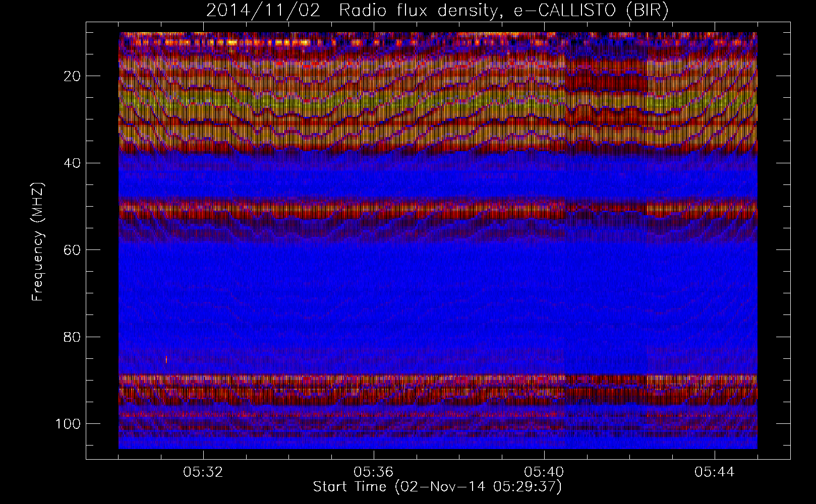This screenshot has width=816, height=504.
Task: Click the '60' frequency tick label
Action: [x=72, y=249]
